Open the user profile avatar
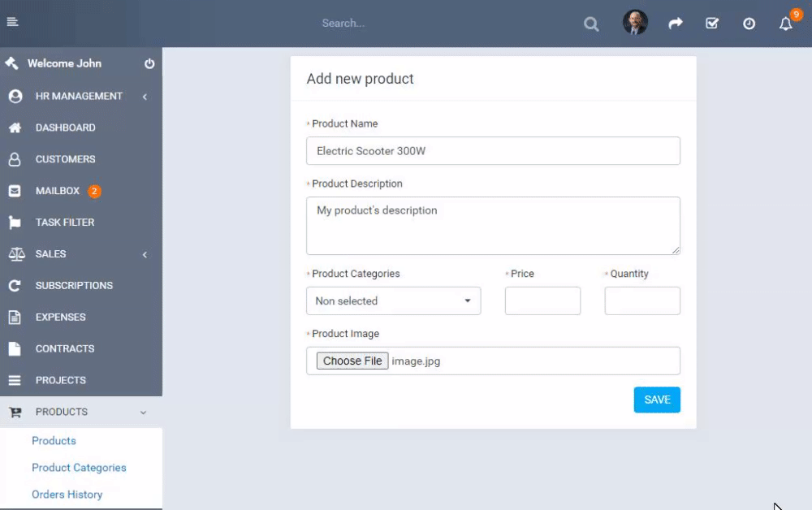The image size is (812, 510). [635, 23]
